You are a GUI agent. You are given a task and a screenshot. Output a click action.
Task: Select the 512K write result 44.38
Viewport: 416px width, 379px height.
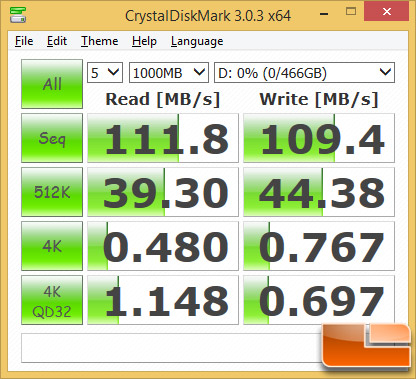pyautogui.click(x=319, y=192)
